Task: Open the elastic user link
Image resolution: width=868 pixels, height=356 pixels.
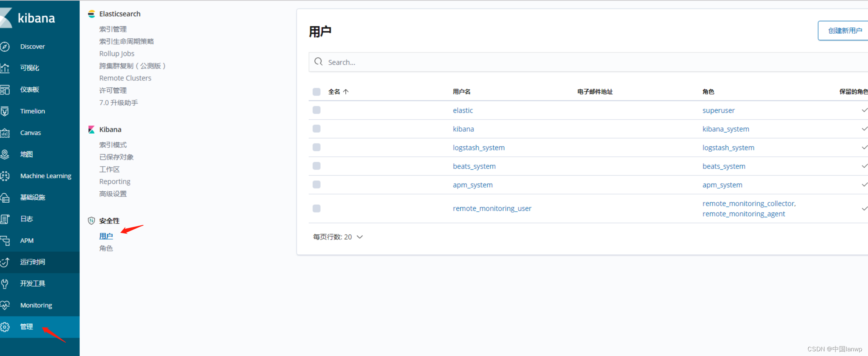Action: coord(463,111)
